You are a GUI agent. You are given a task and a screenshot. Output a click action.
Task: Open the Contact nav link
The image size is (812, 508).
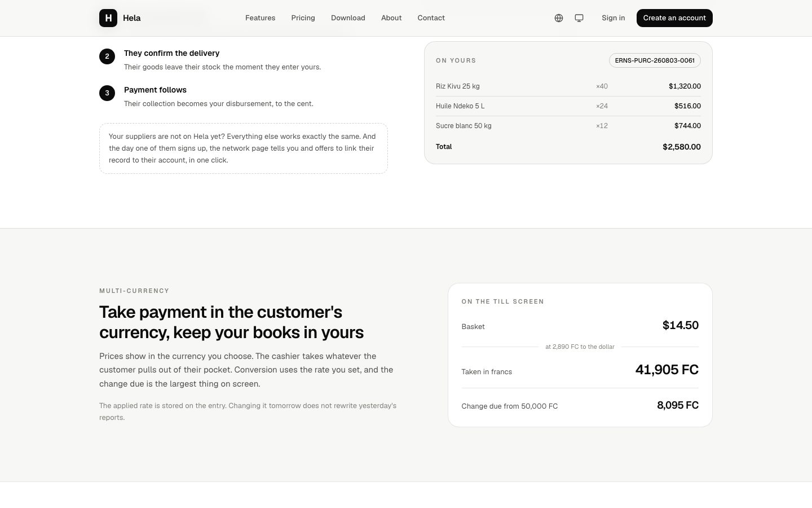[x=431, y=18]
